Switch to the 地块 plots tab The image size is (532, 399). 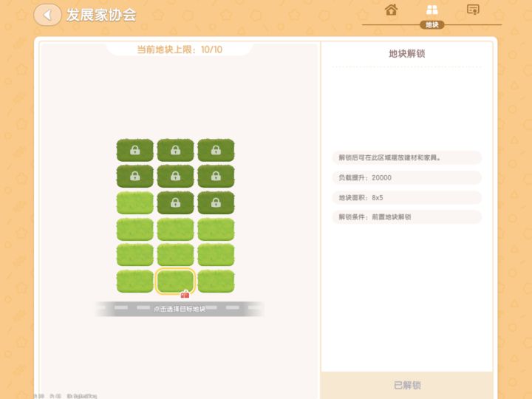[432, 15]
